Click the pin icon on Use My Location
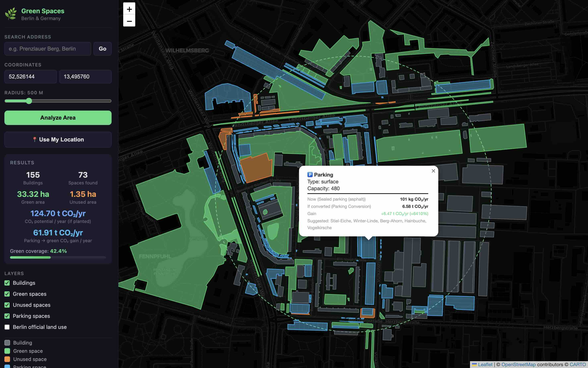 point(35,139)
